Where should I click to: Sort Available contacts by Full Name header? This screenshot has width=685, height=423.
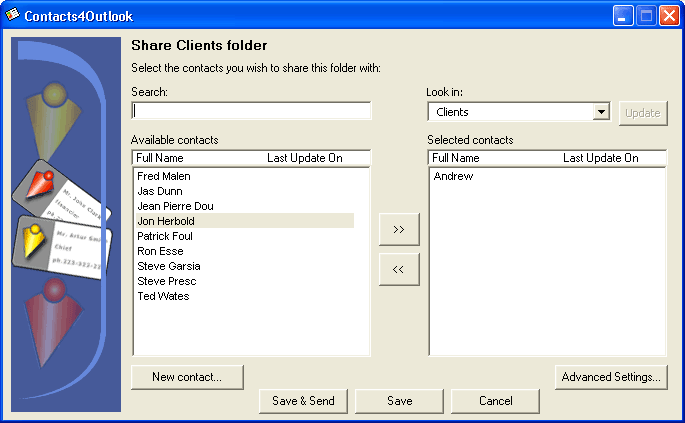(x=160, y=158)
